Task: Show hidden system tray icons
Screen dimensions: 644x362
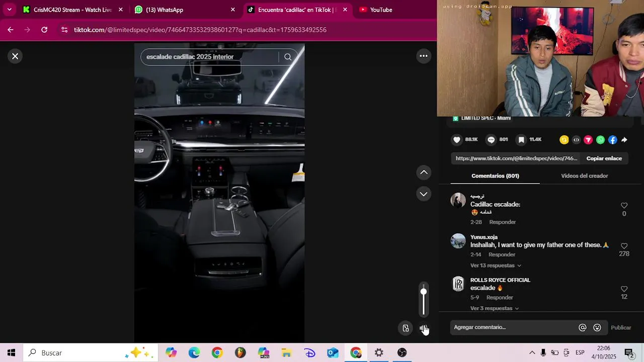Action: (532, 353)
